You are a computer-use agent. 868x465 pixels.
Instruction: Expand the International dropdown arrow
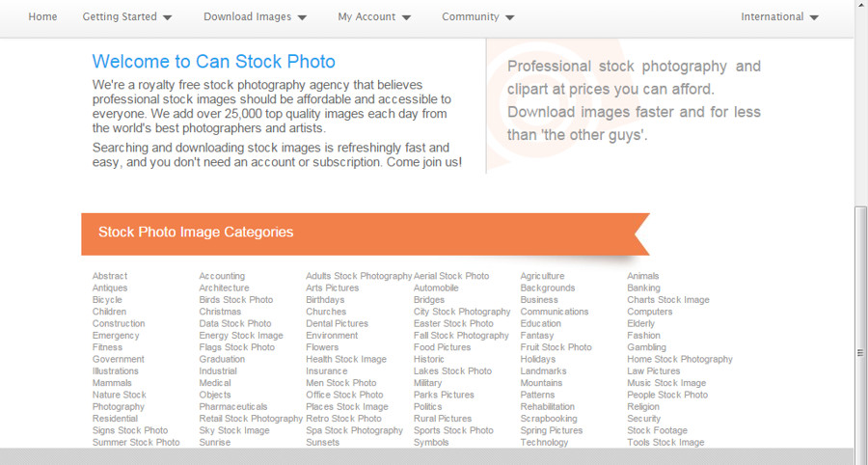tap(813, 17)
